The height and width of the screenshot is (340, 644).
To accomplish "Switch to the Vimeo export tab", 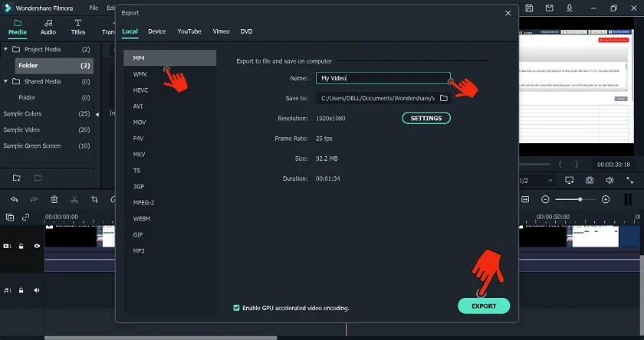I will (221, 31).
